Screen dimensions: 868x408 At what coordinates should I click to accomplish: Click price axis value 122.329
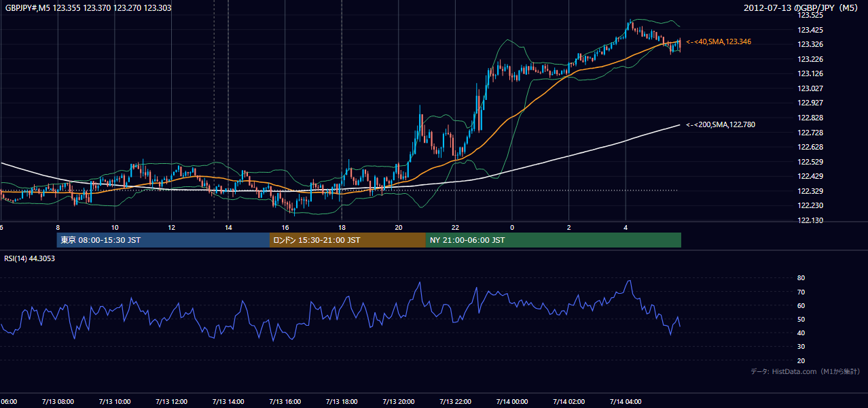click(810, 191)
